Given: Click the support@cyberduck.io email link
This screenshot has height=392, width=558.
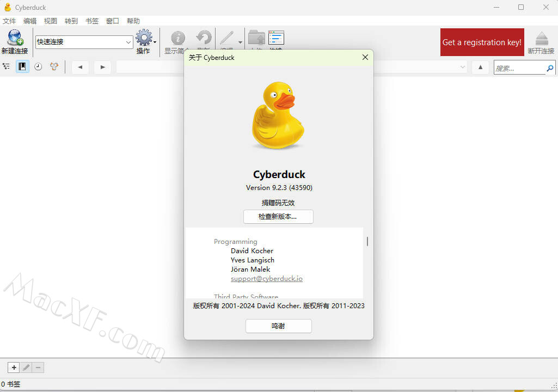Looking at the screenshot, I should coord(266,279).
